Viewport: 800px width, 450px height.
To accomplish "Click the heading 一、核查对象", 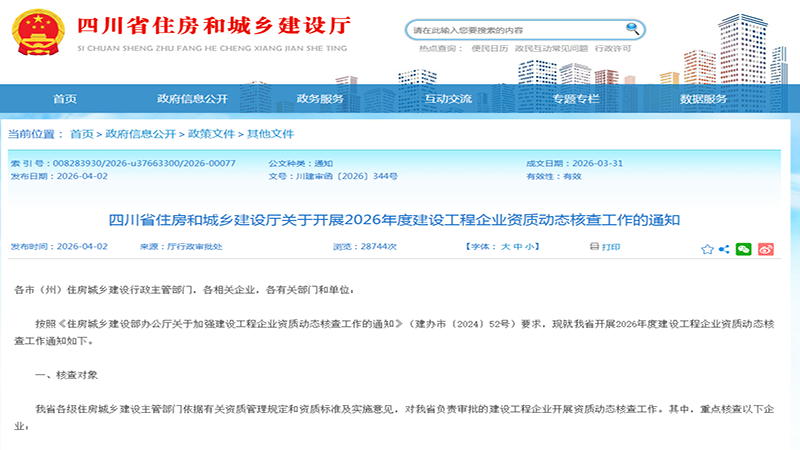I will point(66,375).
